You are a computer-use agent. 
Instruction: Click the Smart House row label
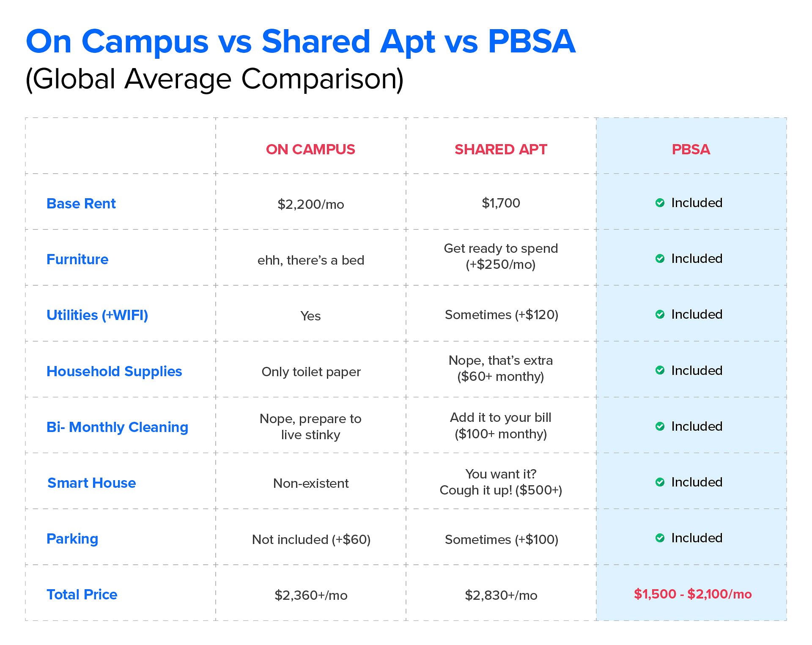pyautogui.click(x=91, y=483)
